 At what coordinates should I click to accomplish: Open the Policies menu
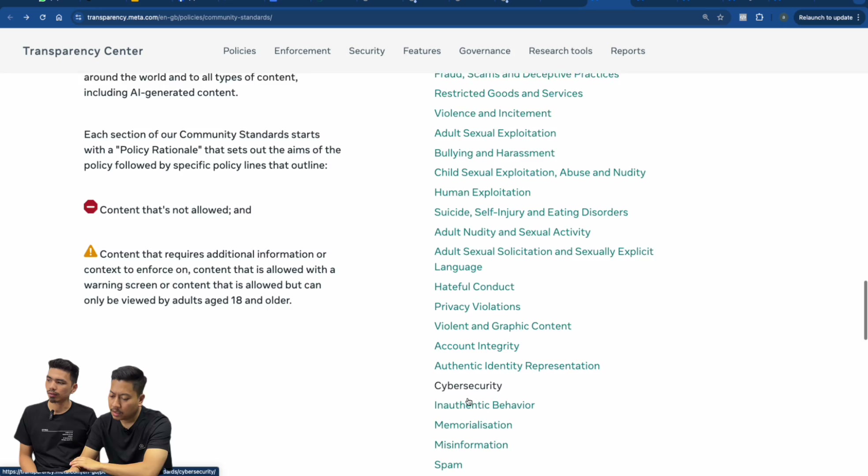pyautogui.click(x=239, y=51)
